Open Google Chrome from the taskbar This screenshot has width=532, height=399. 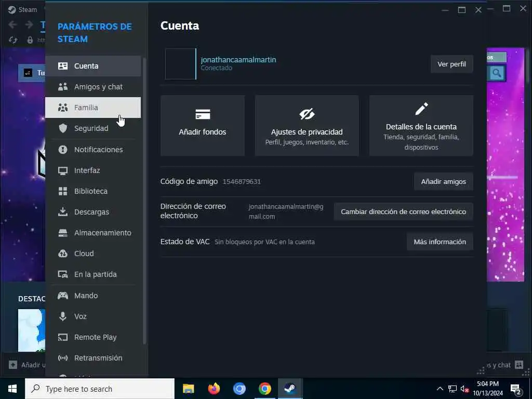click(264, 389)
